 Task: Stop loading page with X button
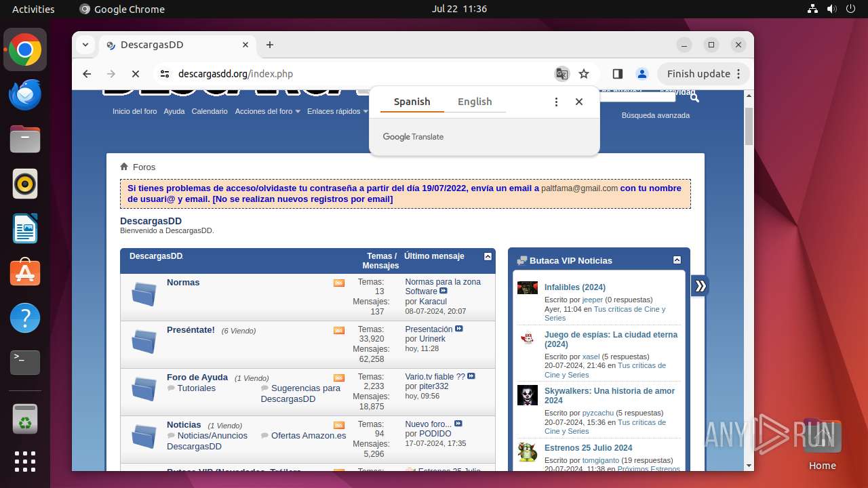135,74
